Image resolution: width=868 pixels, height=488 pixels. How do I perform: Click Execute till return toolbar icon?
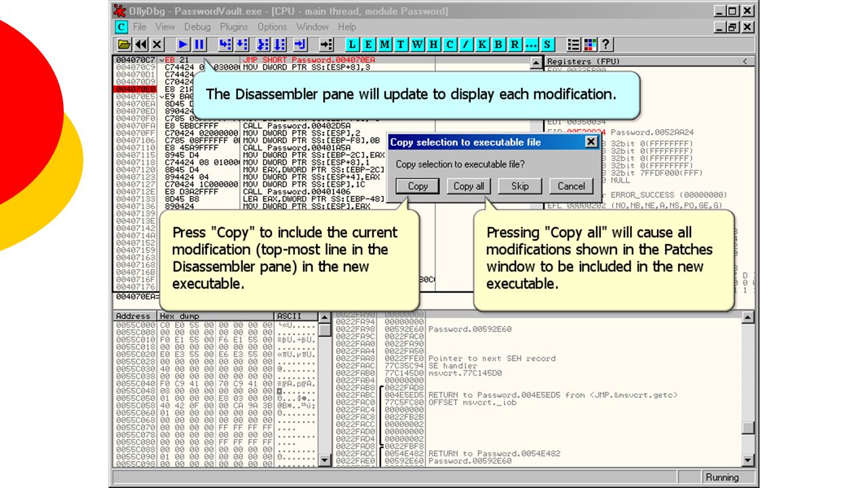click(300, 45)
